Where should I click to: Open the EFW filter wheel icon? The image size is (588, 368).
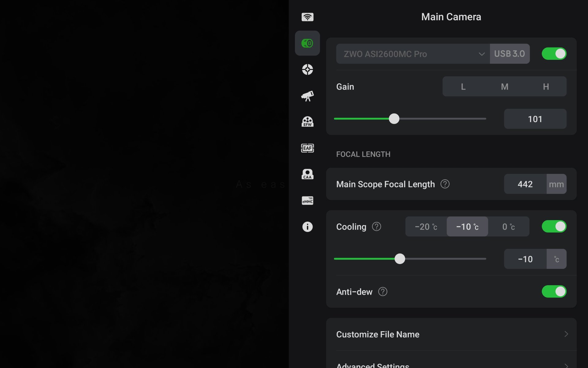[307, 122]
